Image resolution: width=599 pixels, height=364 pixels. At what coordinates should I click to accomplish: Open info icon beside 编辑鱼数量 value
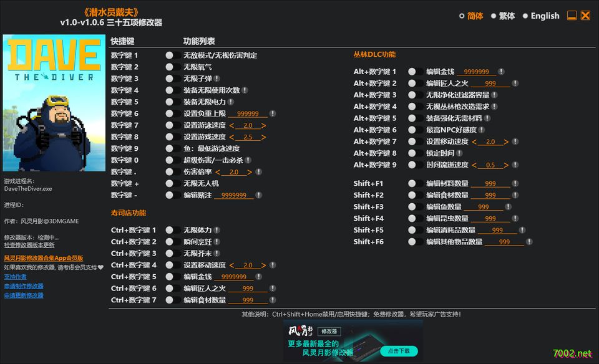pyautogui.click(x=508, y=207)
